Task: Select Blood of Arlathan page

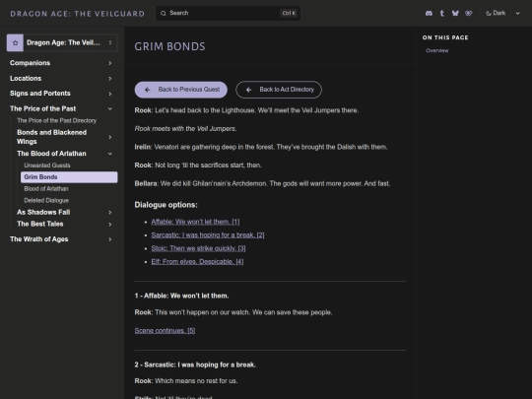Action: coord(46,188)
